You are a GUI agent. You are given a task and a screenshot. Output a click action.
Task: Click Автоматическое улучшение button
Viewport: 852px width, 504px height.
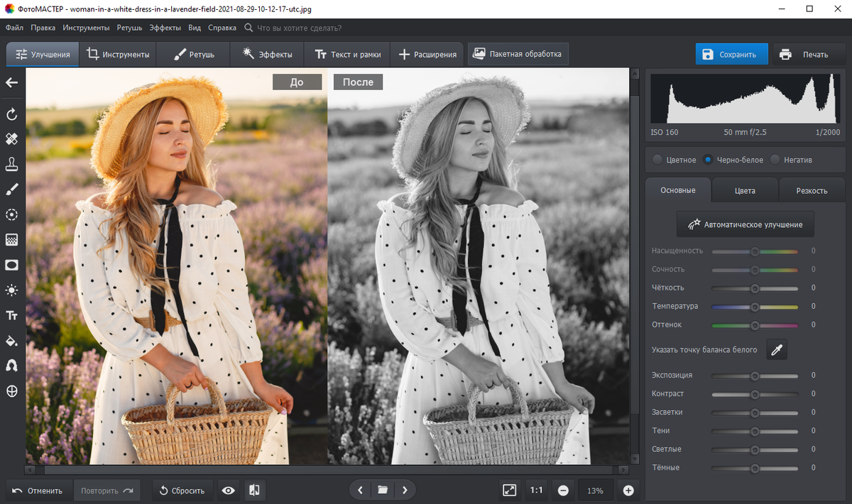pyautogui.click(x=745, y=224)
